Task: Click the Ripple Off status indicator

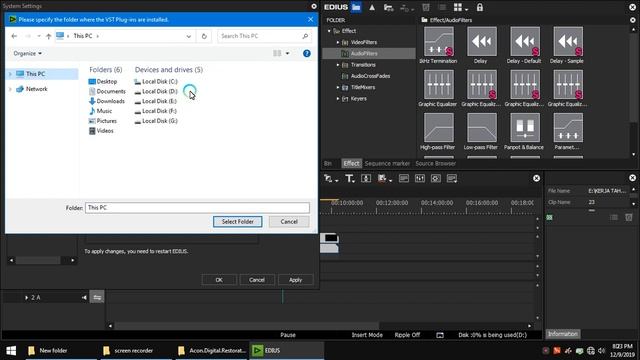Action: tap(407, 335)
